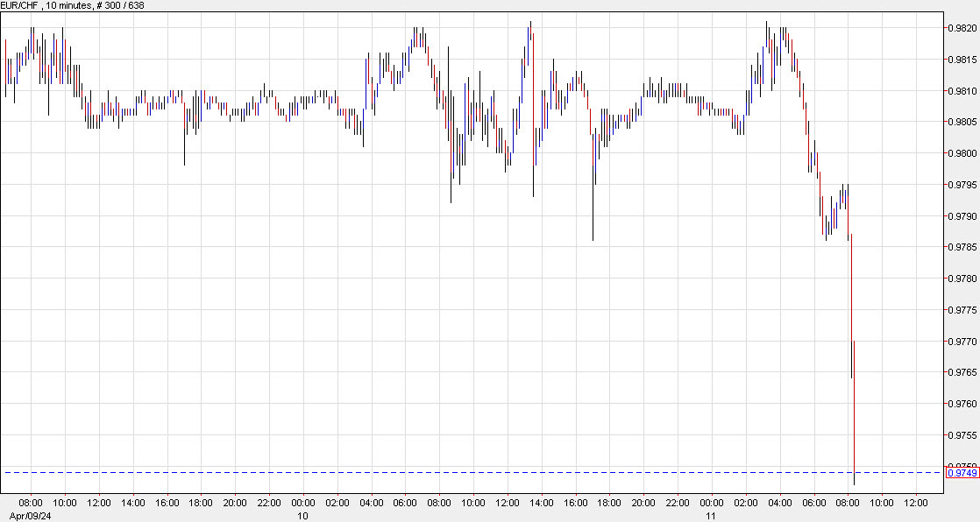This screenshot has height=522, width=980.
Task: Click the final 12:00 time label
Action: tap(916, 504)
